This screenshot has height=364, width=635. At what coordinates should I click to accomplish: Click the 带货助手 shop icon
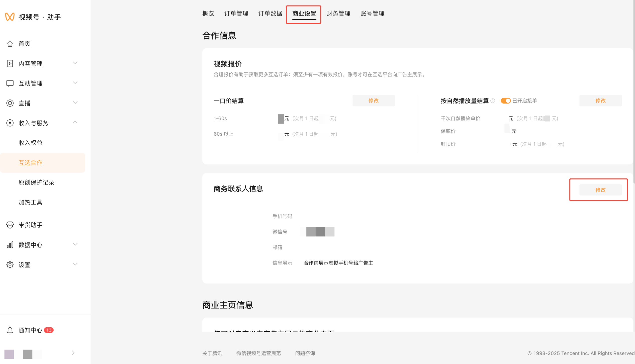10,225
